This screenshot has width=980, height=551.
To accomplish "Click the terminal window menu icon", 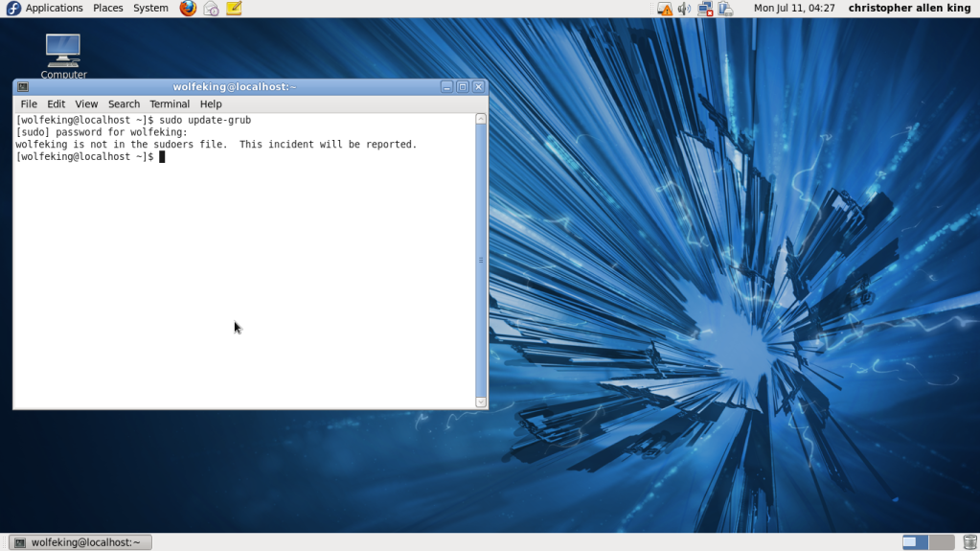I will coord(23,87).
